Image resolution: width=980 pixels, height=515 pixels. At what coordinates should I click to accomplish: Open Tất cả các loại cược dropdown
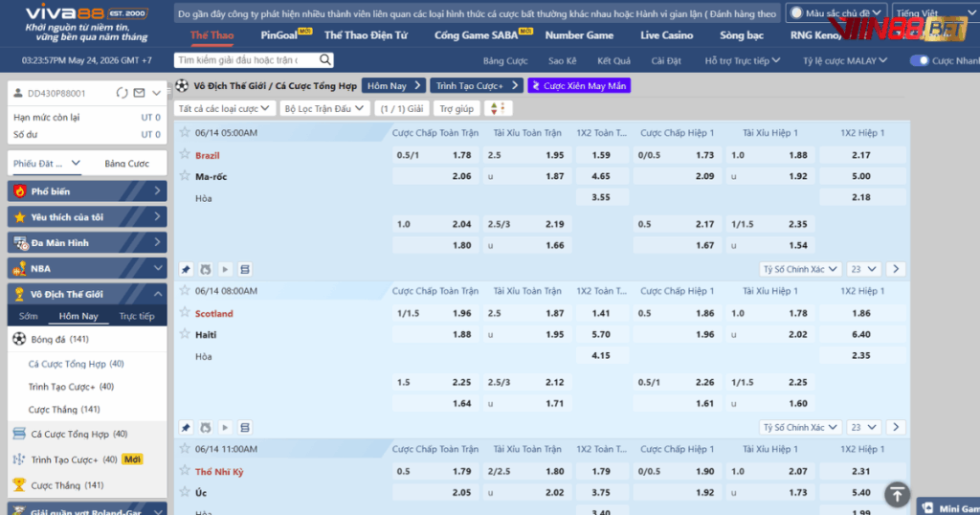tap(224, 109)
